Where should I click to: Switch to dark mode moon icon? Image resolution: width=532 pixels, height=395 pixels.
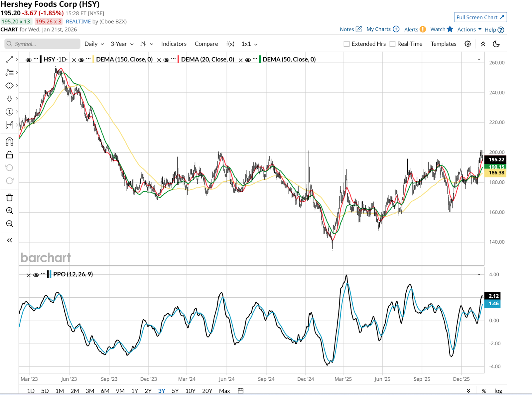pyautogui.click(x=496, y=44)
